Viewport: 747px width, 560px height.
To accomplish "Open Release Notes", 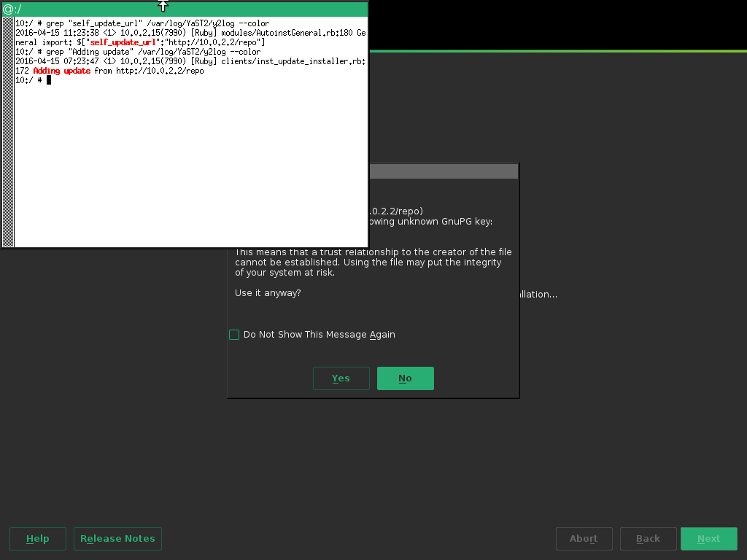I will click(117, 539).
